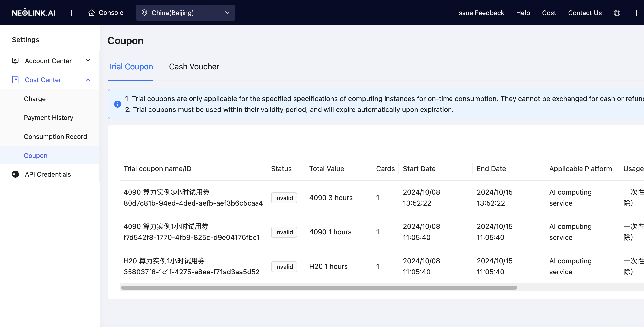Click the API Credentials key icon
644x327 pixels.
15,174
